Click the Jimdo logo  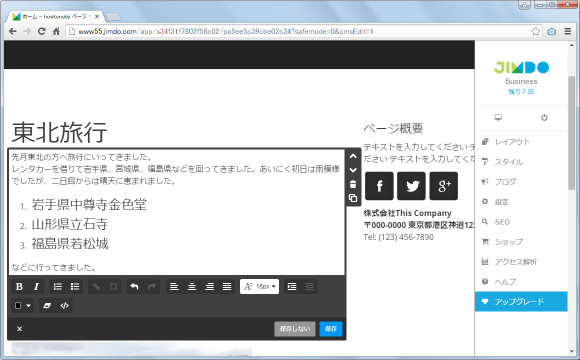pyautogui.click(x=521, y=67)
